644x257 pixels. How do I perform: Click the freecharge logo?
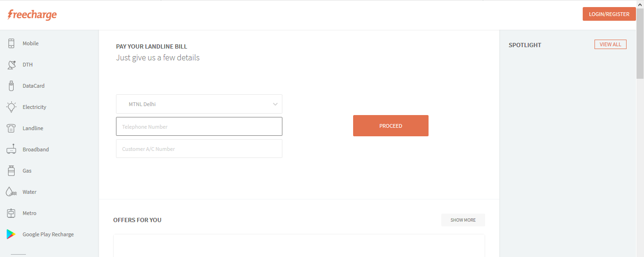pyautogui.click(x=32, y=15)
